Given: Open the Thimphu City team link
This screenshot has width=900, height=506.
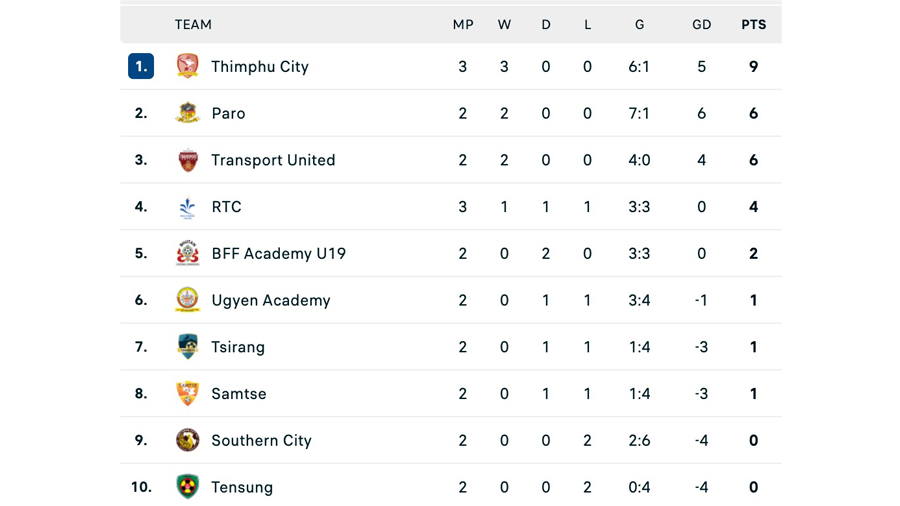Looking at the screenshot, I should [260, 67].
